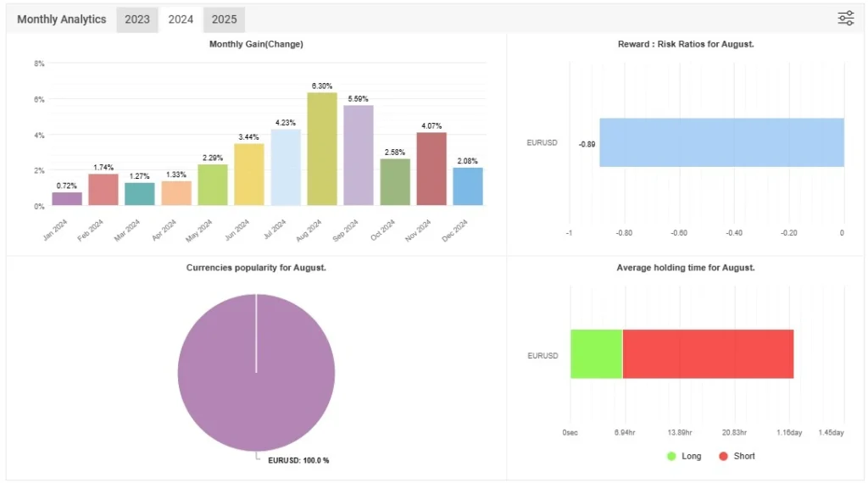Image resolution: width=868 pixels, height=483 pixels.
Task: Click the green Long holding time segment
Action: (596, 353)
